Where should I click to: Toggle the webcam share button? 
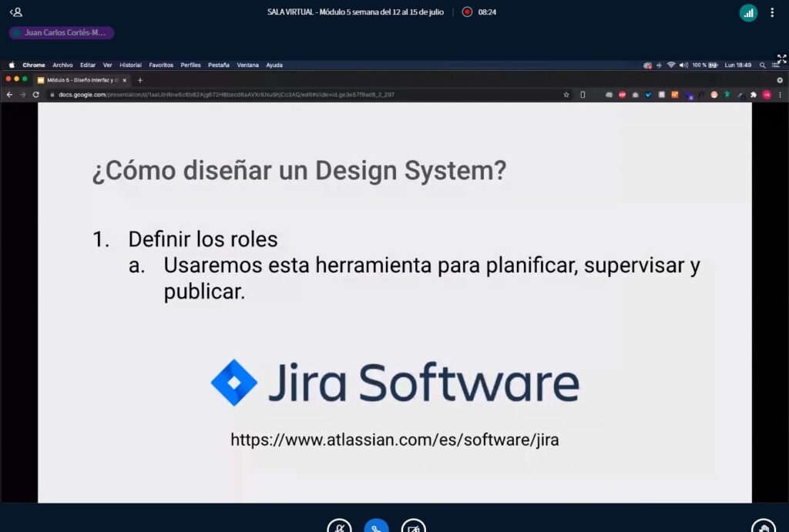(413, 527)
